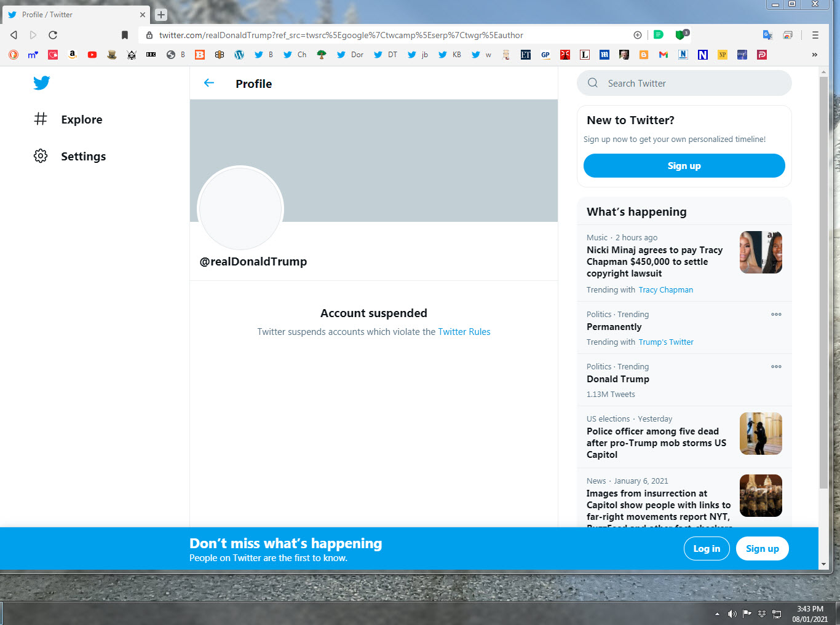Click the Google Translate extension icon

(767, 35)
